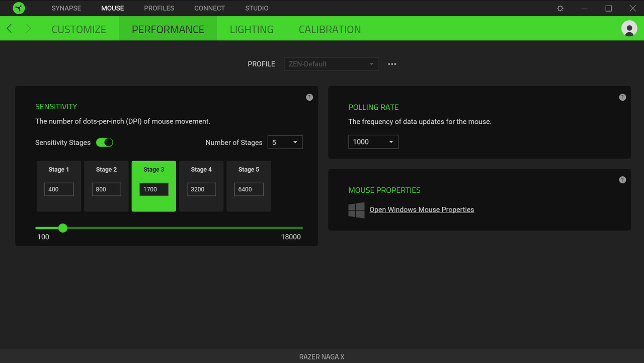
Task: Select the Stage 1 card
Action: pos(59,186)
